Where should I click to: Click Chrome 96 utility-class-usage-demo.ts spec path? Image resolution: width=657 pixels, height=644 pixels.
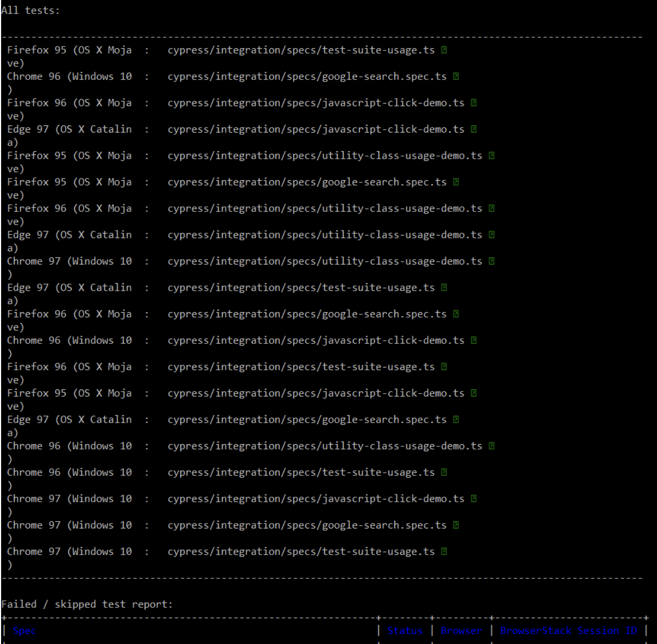(325, 446)
